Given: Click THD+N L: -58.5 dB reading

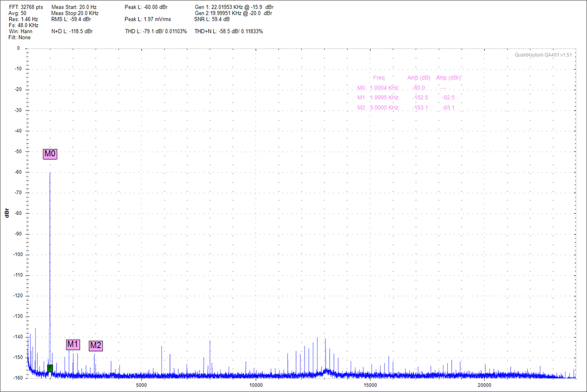Looking at the screenshot, I should tap(229, 31).
